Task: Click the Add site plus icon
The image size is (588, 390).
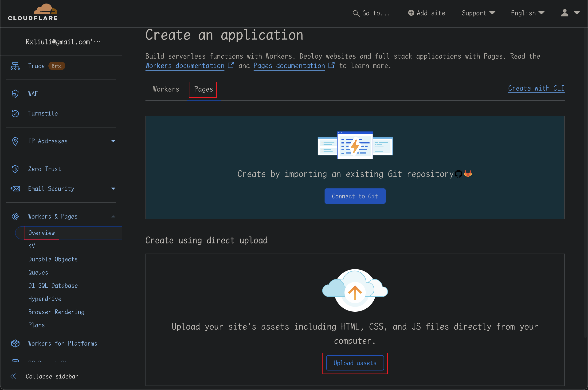Action: 411,13
